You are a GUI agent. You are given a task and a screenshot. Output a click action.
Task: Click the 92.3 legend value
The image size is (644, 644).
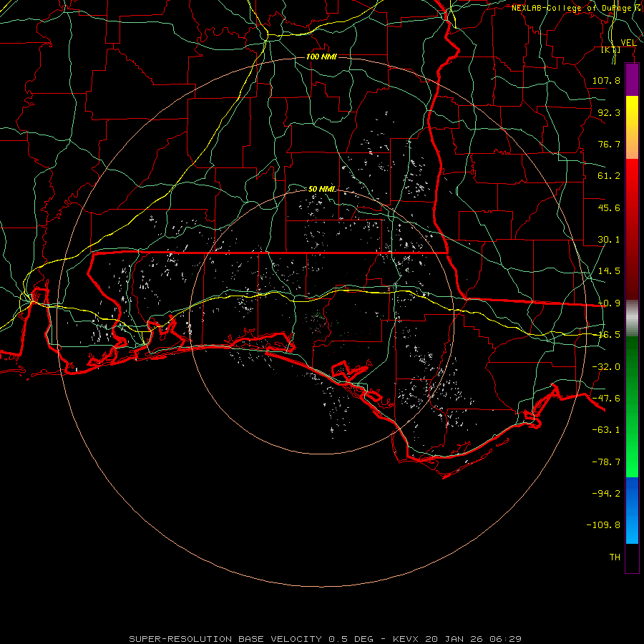[609, 112]
